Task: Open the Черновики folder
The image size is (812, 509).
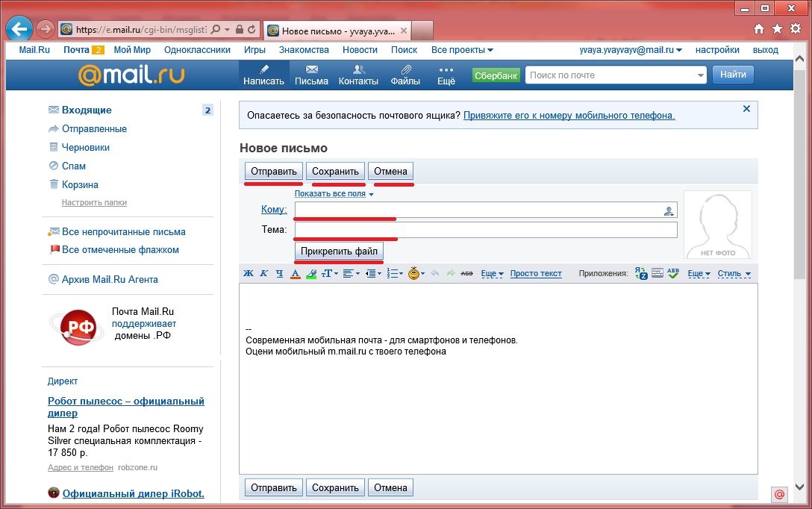Action: pyautogui.click(x=85, y=147)
